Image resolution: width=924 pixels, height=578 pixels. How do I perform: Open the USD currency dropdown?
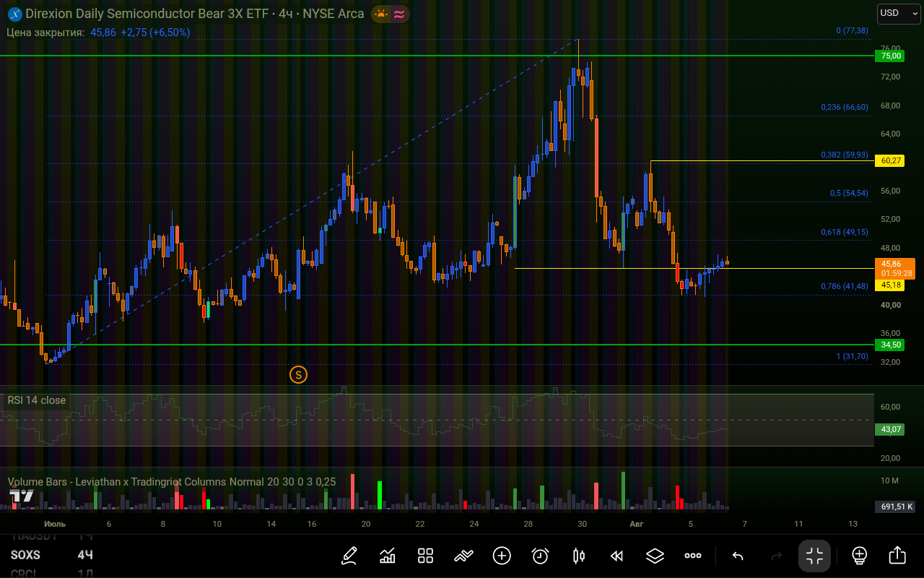899,13
